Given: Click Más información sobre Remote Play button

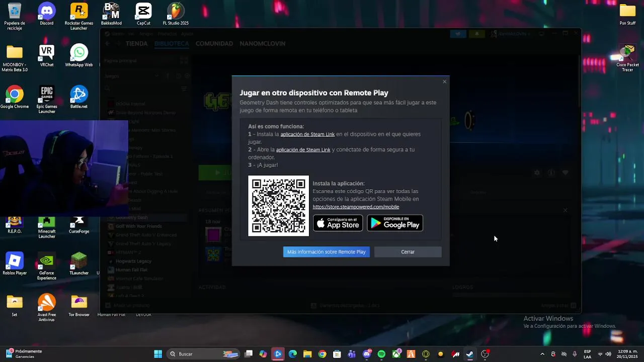Looking at the screenshot, I should (x=327, y=252).
